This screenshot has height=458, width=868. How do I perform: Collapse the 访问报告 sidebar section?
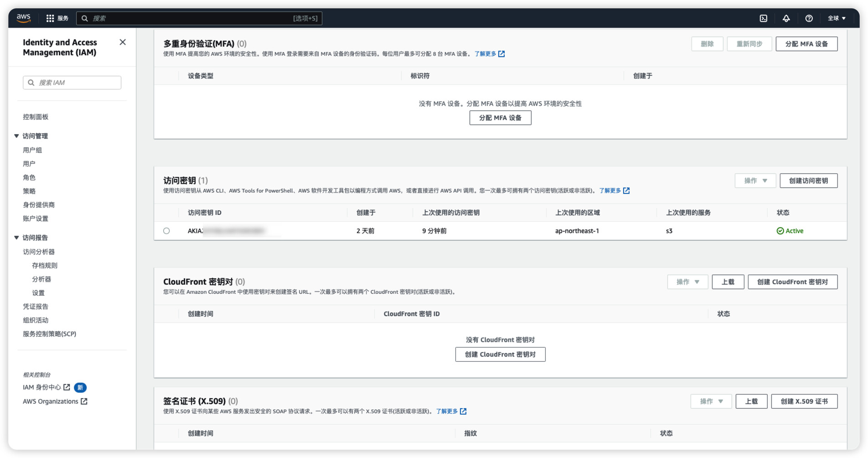point(16,238)
